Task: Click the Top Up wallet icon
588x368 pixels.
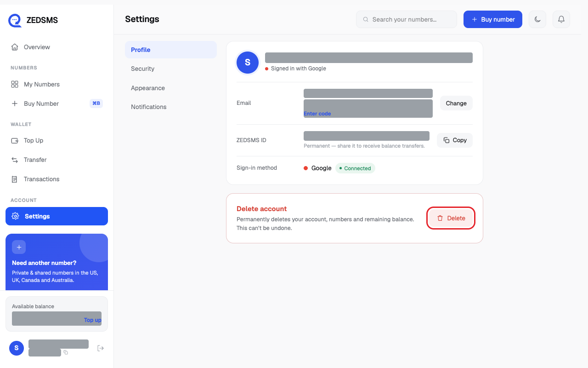Action: pos(15,140)
